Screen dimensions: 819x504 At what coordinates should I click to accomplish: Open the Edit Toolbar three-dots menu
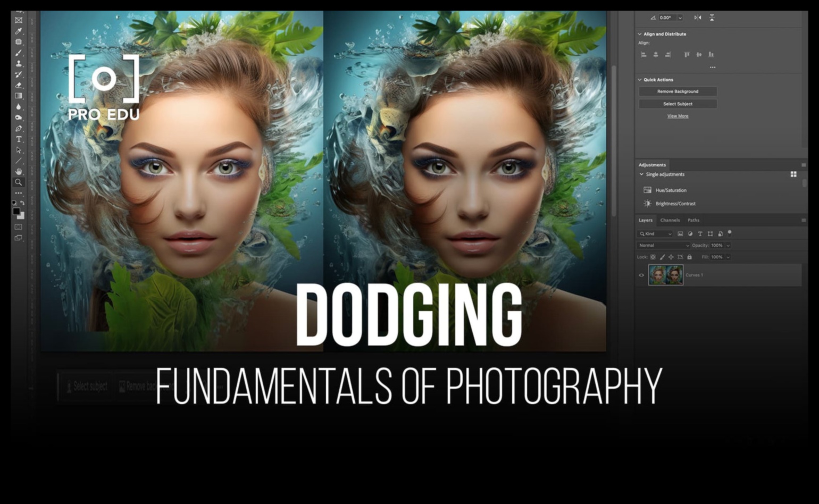[x=19, y=193]
